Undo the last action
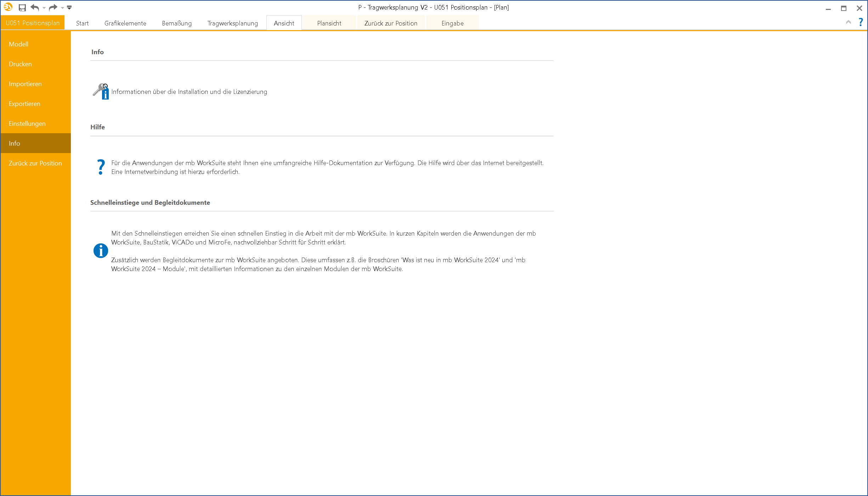Viewport: 868px width, 496px height. 35,7
